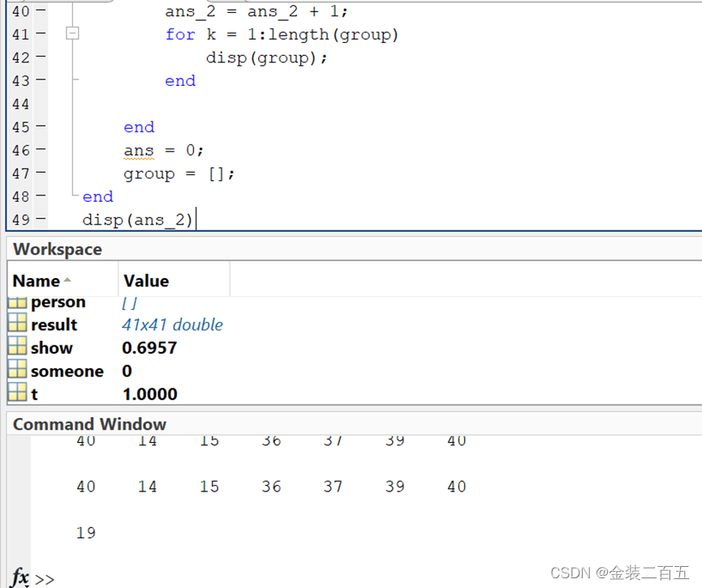Click the variable icon next to 'show'
702x588 pixels.
click(x=17, y=346)
